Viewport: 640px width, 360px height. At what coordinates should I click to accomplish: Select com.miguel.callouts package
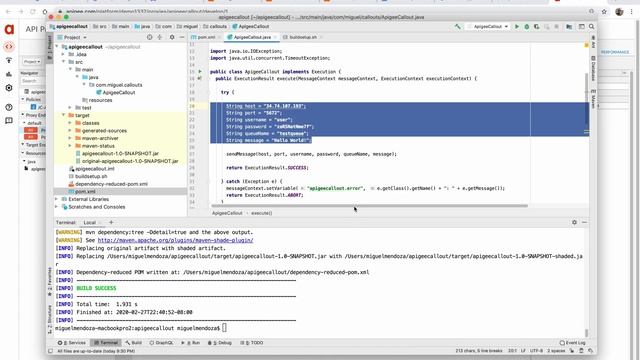point(119,85)
